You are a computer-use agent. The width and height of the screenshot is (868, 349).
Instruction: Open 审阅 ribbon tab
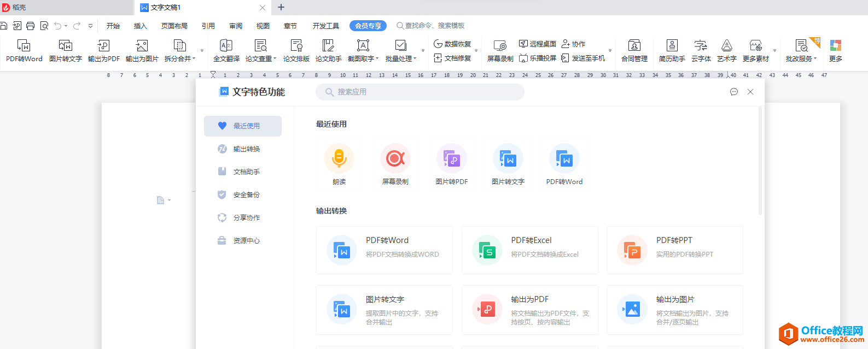point(236,26)
